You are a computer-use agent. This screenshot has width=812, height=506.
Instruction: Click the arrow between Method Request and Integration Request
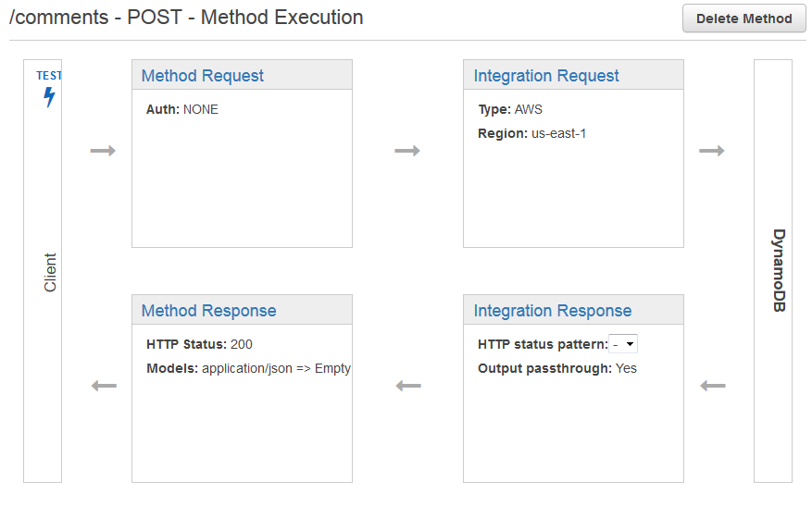[407, 151]
